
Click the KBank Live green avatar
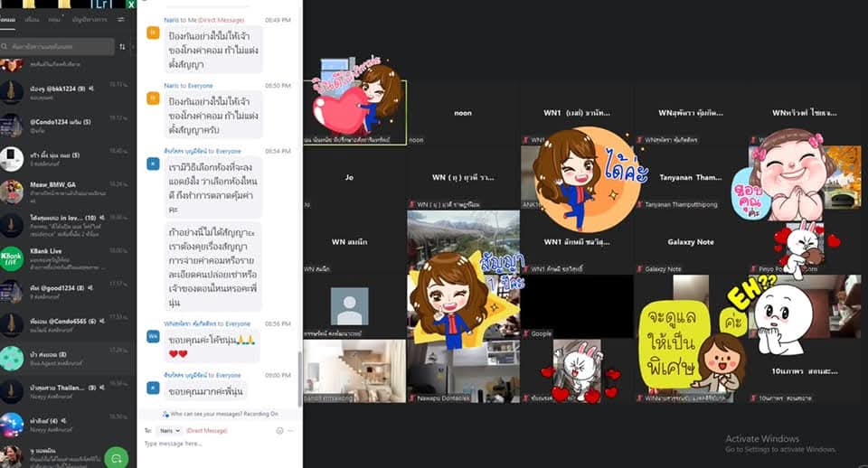click(12, 257)
